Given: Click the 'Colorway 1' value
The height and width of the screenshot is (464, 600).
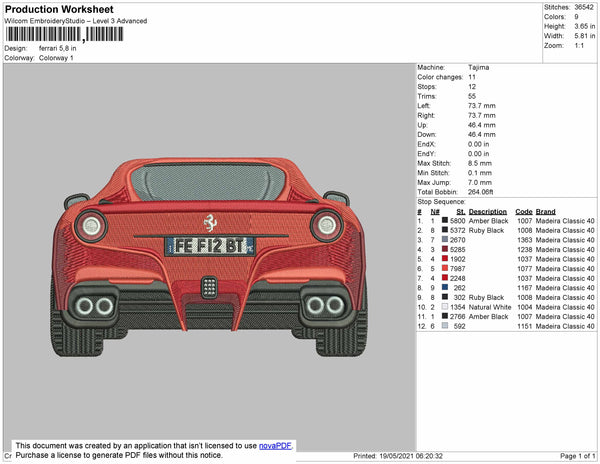Looking at the screenshot, I should pos(56,58).
